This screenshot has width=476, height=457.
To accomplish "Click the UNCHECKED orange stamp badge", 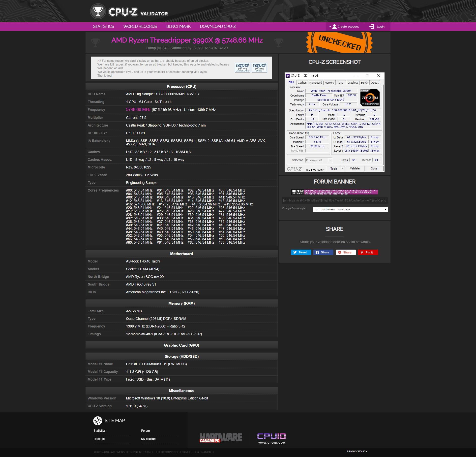I will pos(339,42).
